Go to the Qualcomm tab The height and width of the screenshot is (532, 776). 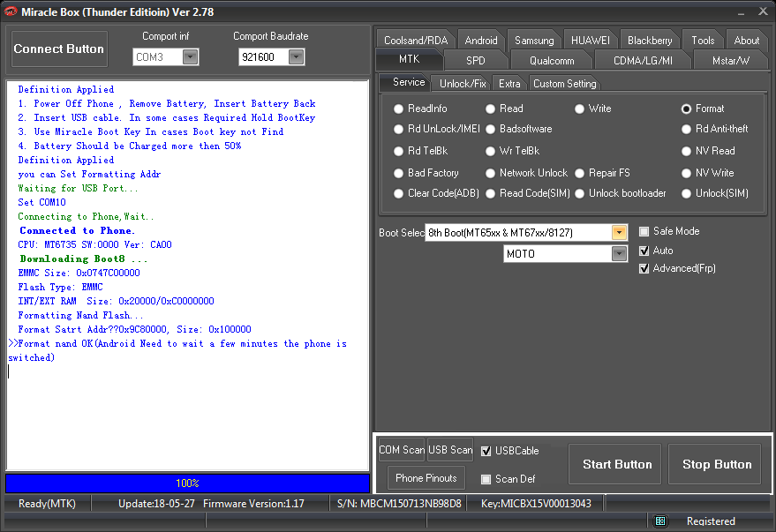pyautogui.click(x=552, y=60)
